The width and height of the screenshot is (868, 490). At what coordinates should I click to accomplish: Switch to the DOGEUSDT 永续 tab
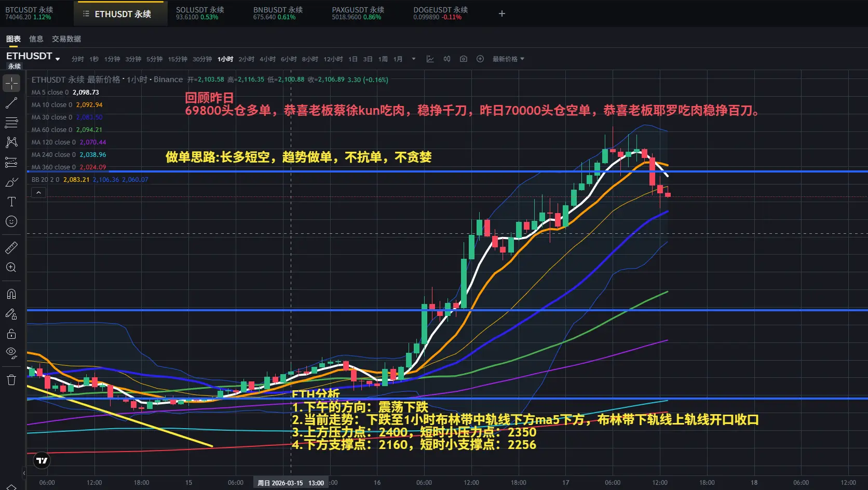click(440, 14)
